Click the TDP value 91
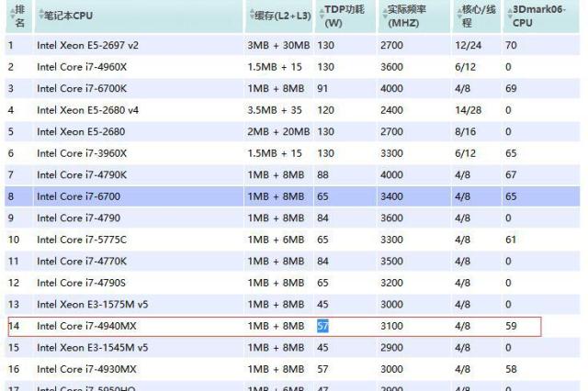The height and width of the screenshot is (391, 588). [322, 89]
